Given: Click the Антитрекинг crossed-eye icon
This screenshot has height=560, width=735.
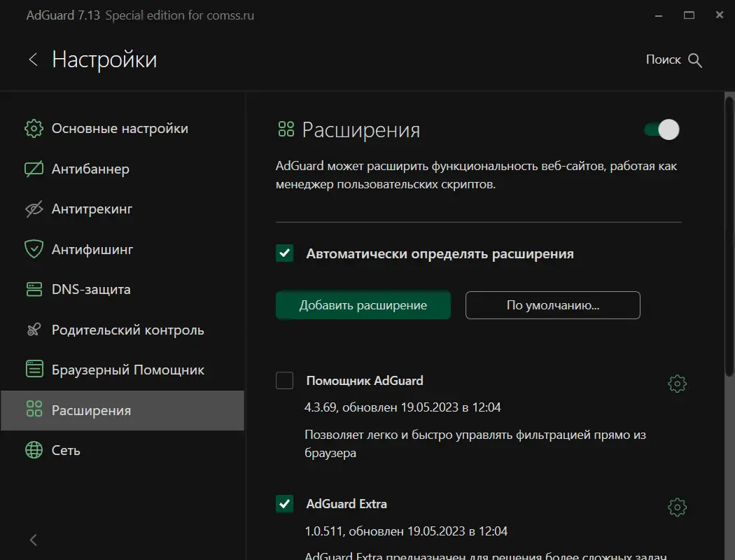Looking at the screenshot, I should point(34,209).
